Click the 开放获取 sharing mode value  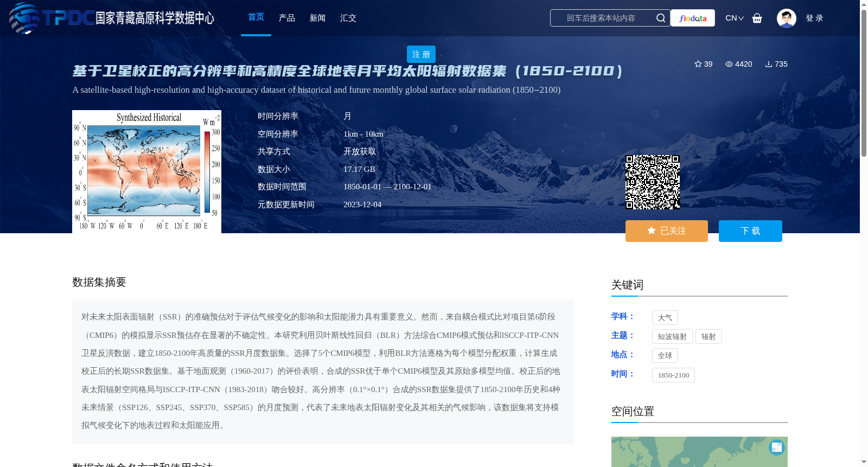pos(360,151)
